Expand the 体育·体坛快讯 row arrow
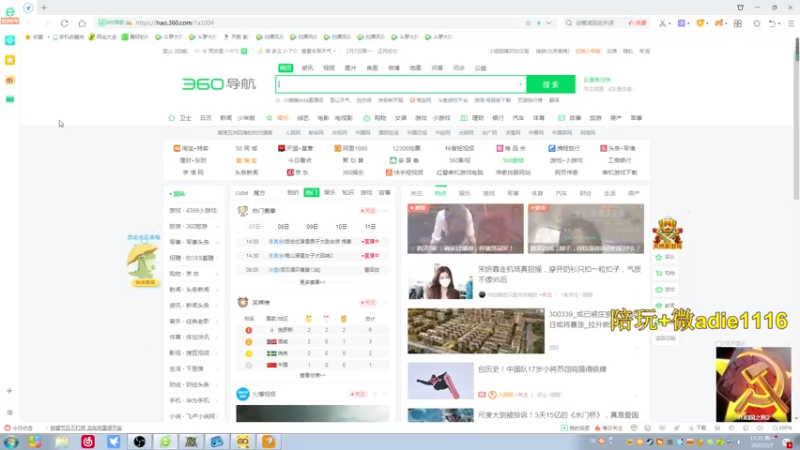Screen dimensions: 800x450 217,337
